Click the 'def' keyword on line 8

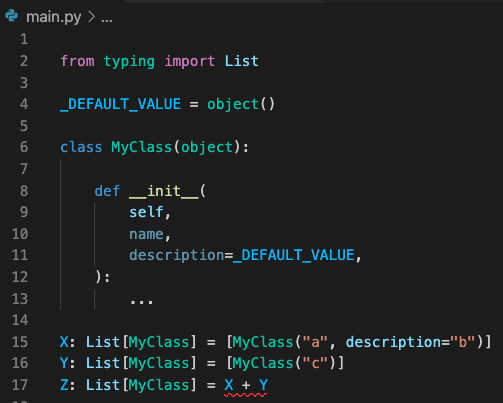(107, 191)
